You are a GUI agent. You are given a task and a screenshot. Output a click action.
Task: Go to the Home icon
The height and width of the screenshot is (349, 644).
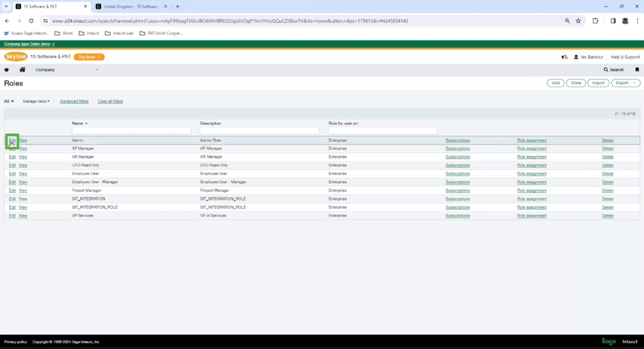[x=22, y=70]
